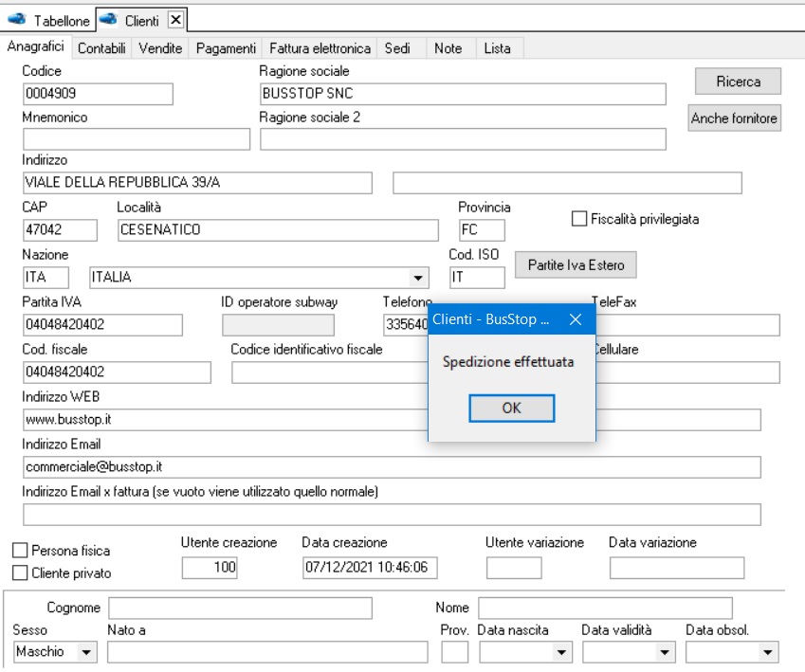Edit Indirizzo VIALE DELLA REPUBBLICA field
This screenshot has height=672, width=805.
[197, 183]
